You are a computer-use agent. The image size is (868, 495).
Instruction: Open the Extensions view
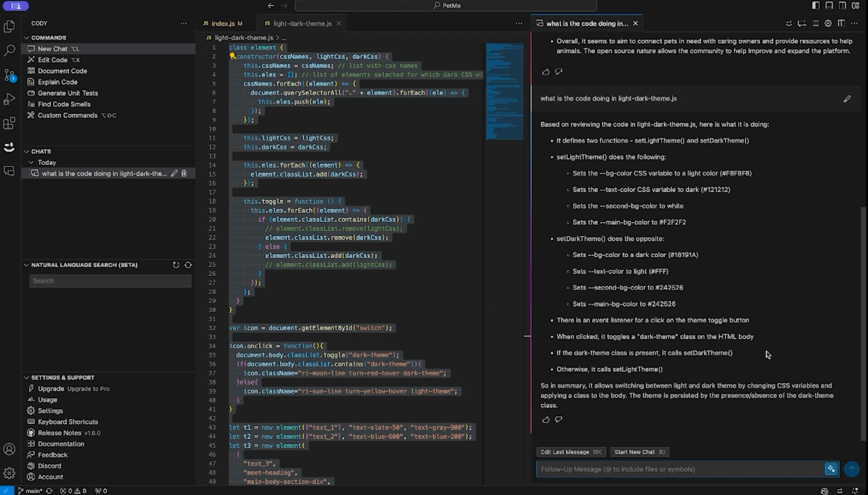click(9, 123)
